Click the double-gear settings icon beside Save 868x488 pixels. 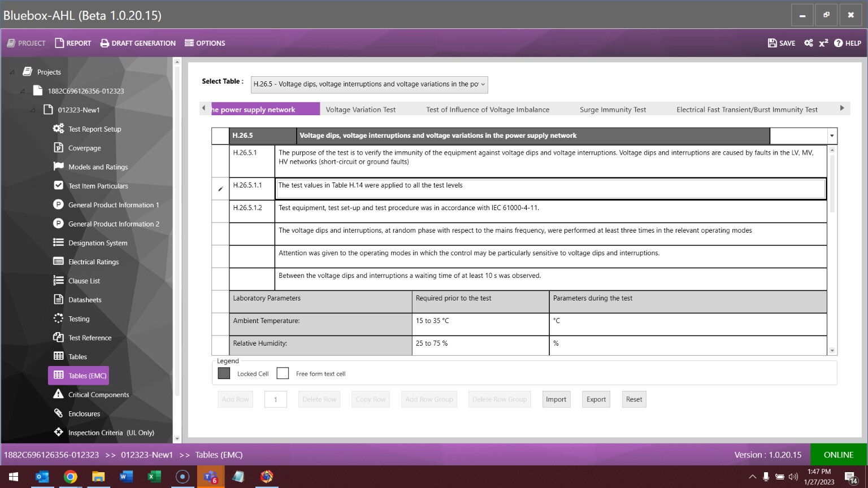pos(809,43)
